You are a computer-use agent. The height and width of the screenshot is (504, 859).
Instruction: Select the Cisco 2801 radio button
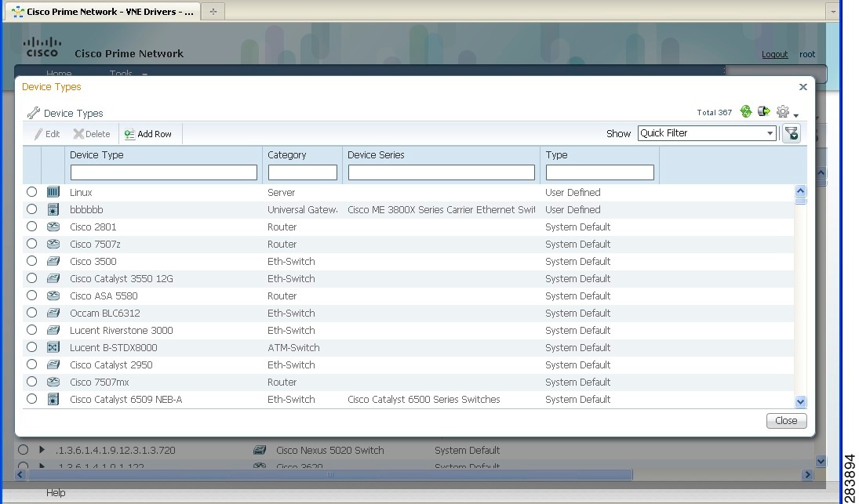click(x=32, y=227)
